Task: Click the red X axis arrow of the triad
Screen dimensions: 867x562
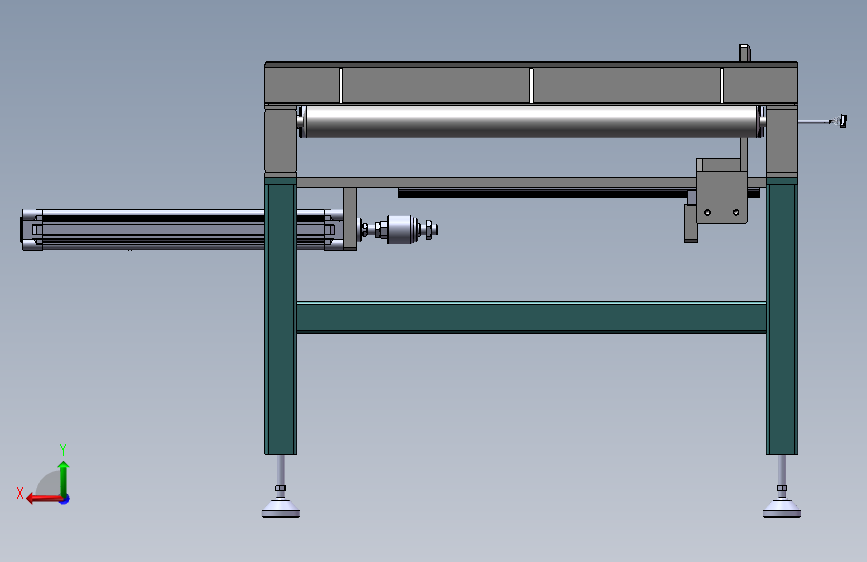Action: click(43, 499)
